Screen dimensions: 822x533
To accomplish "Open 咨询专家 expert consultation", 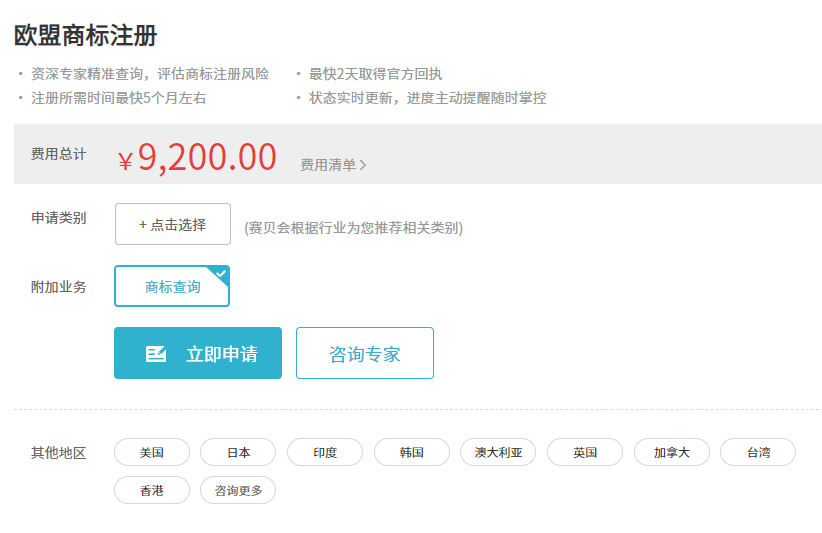I will 365,353.
